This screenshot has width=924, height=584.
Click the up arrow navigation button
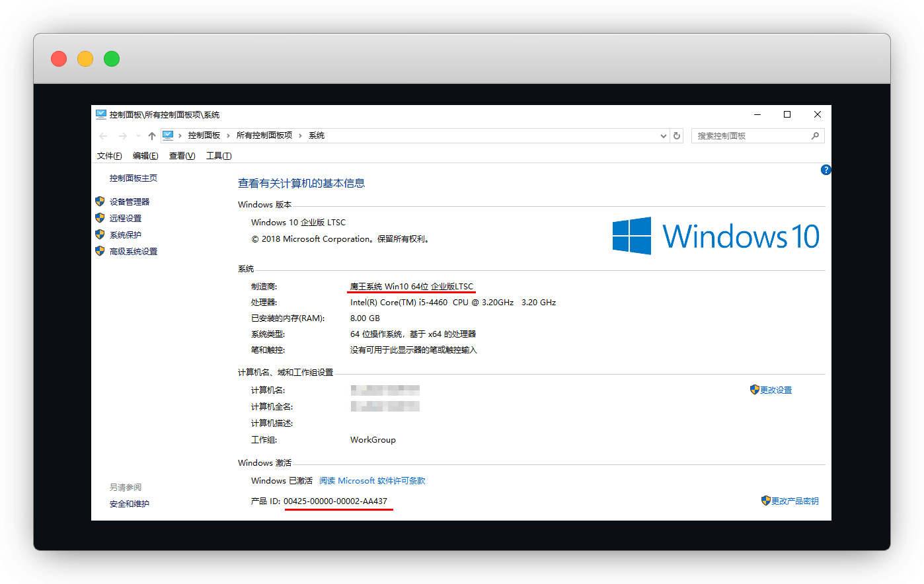(x=152, y=136)
